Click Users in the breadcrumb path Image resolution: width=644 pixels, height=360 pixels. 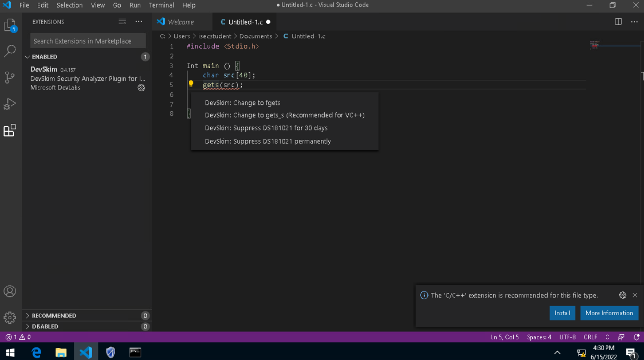point(182,36)
